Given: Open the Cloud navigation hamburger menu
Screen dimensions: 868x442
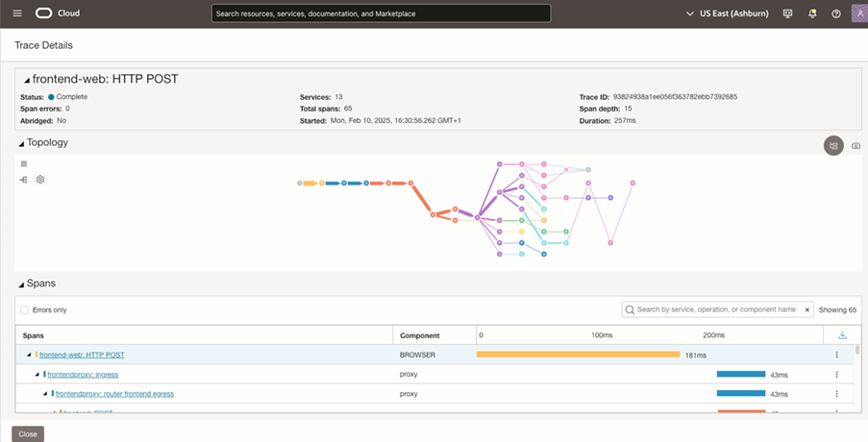Looking at the screenshot, I should tap(17, 13).
